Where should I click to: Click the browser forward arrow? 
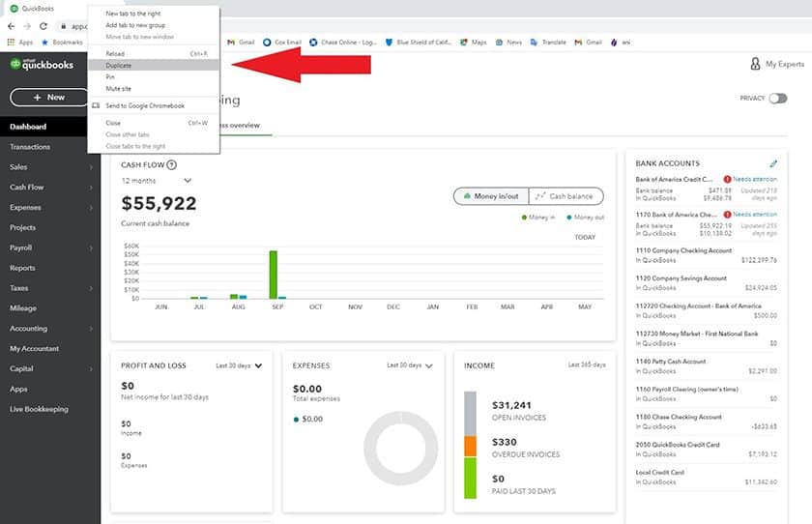[x=27, y=26]
